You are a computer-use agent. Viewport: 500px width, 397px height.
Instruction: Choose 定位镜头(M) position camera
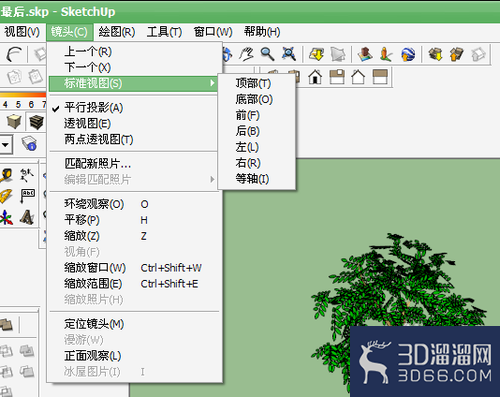[133, 324]
